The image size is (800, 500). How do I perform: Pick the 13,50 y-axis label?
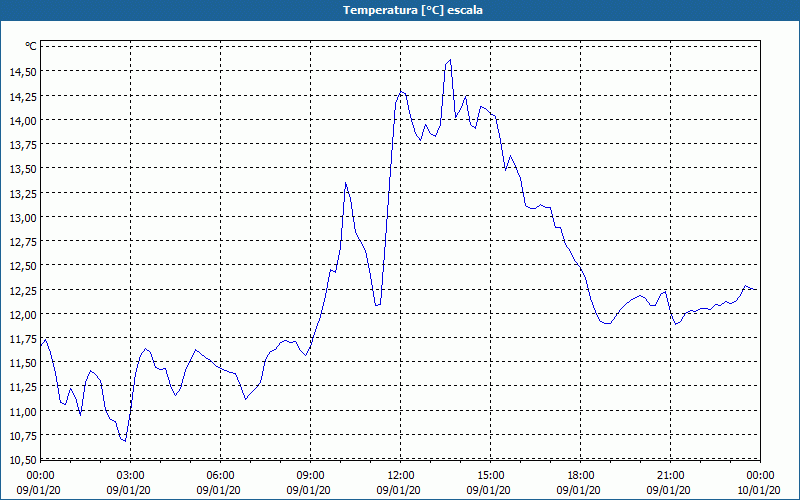pos(23,169)
